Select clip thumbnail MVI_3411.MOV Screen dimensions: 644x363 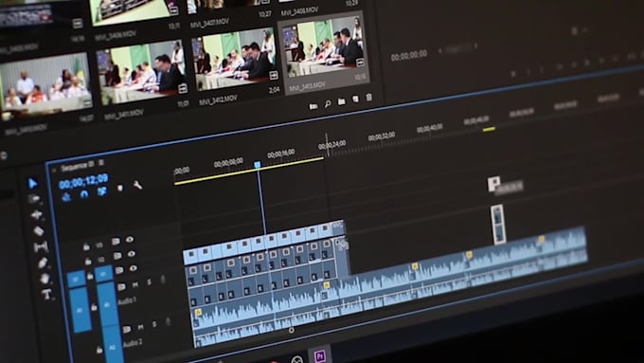point(142,73)
